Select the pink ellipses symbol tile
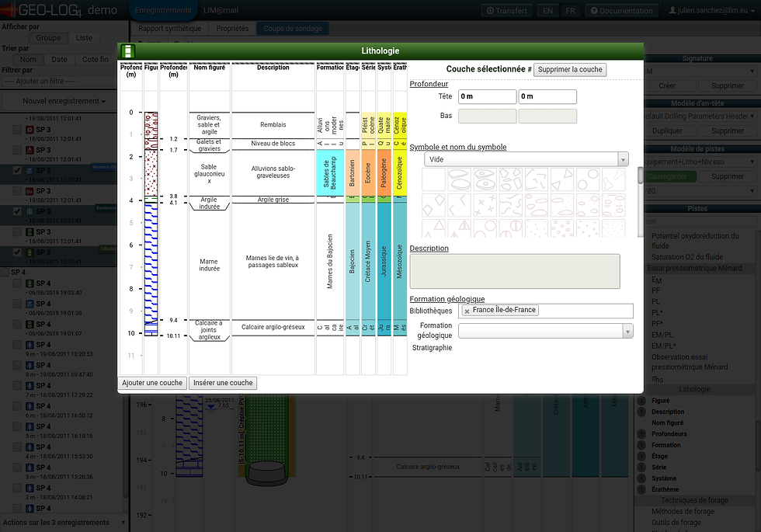 (x=537, y=205)
